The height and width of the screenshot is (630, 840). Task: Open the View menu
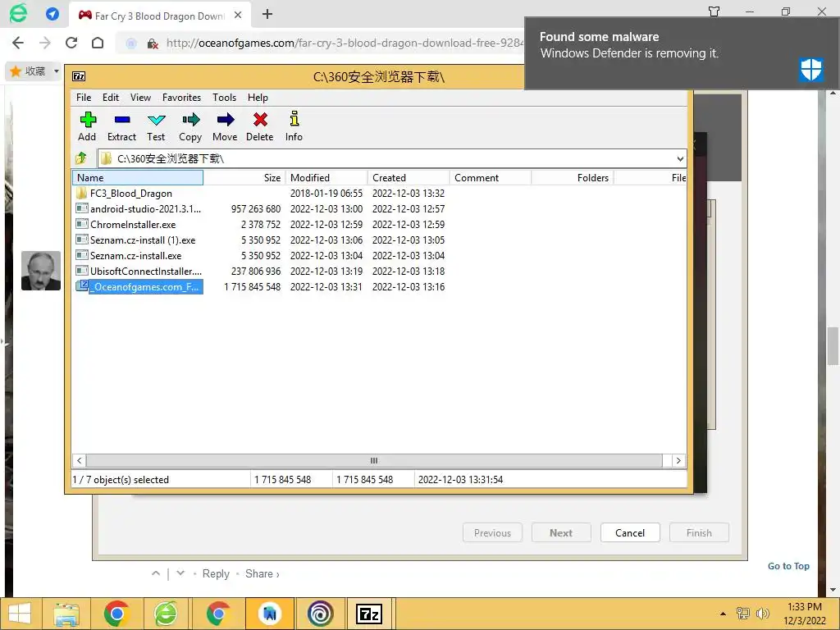click(x=140, y=98)
